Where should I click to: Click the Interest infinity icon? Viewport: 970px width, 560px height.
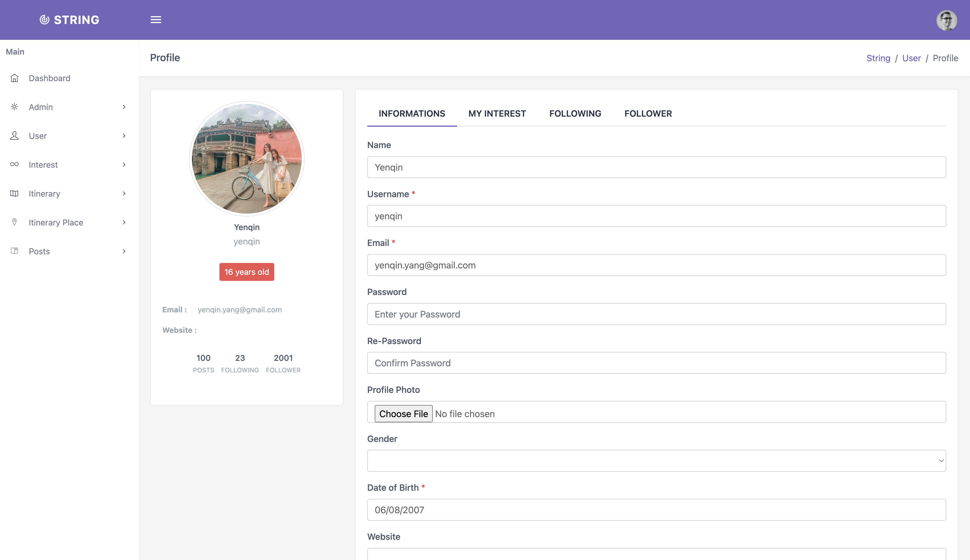(x=14, y=165)
